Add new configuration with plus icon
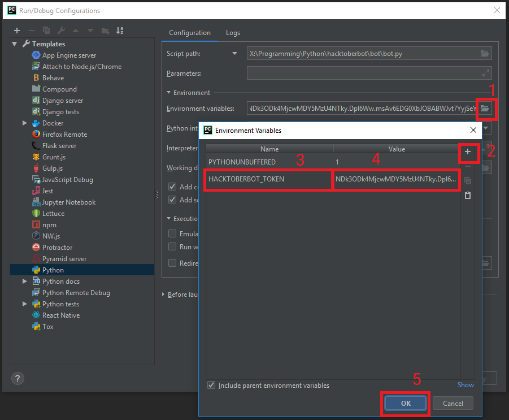 click(x=17, y=31)
